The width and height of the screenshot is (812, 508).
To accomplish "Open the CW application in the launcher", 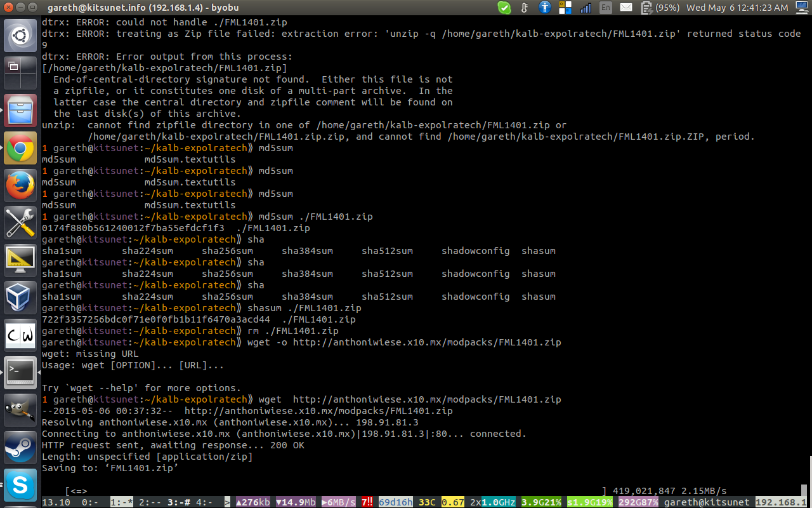I will coord(20,335).
